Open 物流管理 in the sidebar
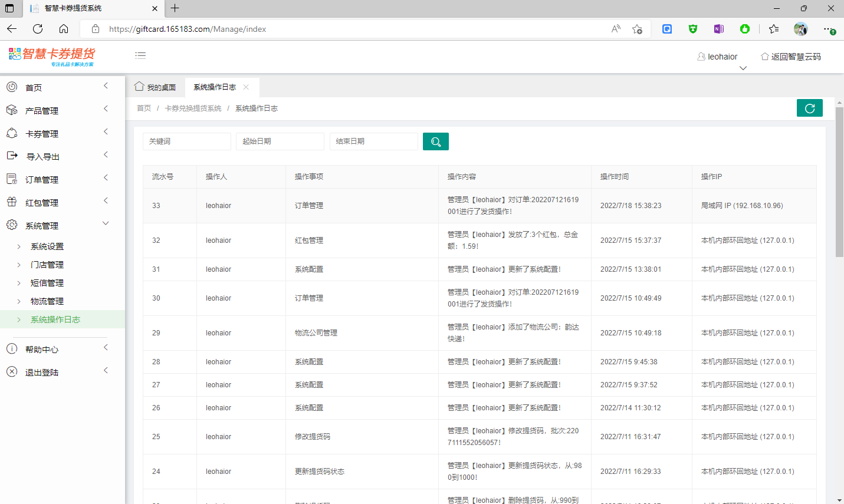 (x=47, y=301)
